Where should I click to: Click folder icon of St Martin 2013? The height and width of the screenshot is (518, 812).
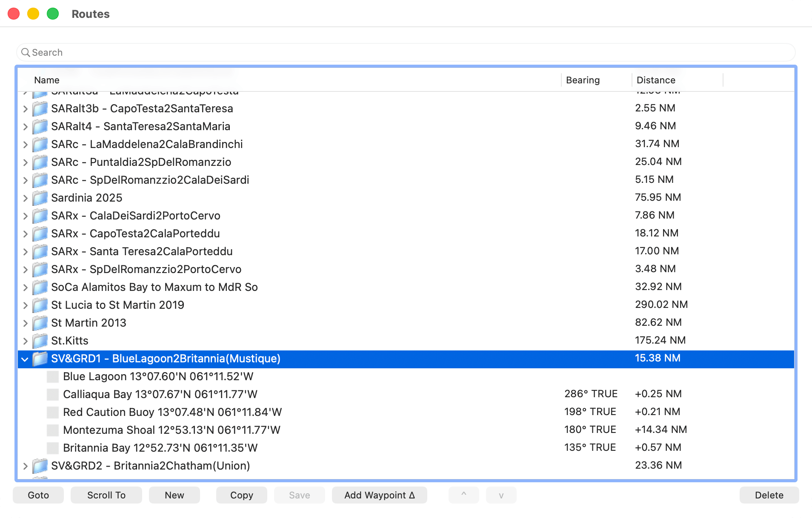coord(40,323)
